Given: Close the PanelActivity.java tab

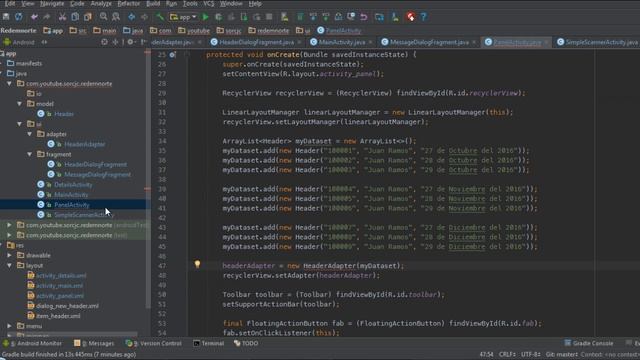Looking at the screenshot, I should click(546, 42).
